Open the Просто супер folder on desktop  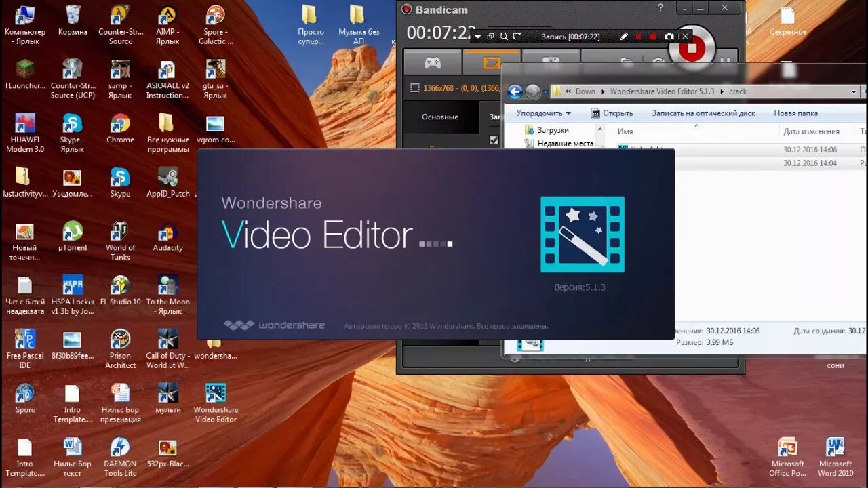pos(311,24)
